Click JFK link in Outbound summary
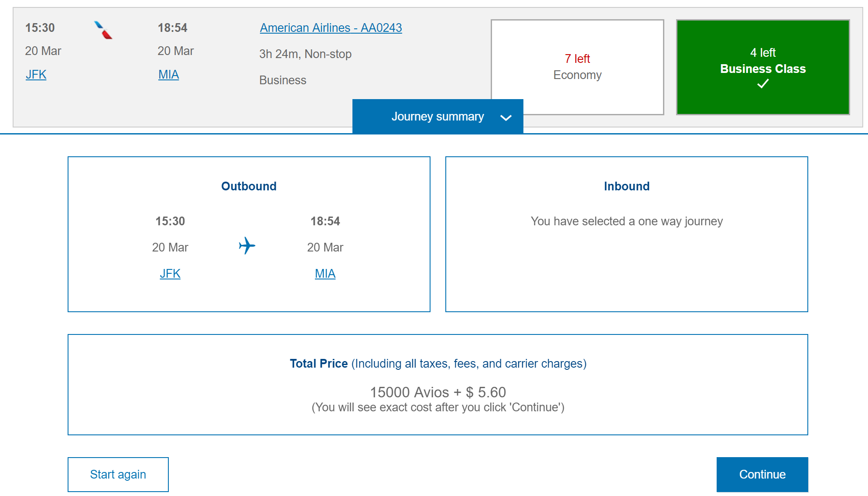 tap(170, 274)
